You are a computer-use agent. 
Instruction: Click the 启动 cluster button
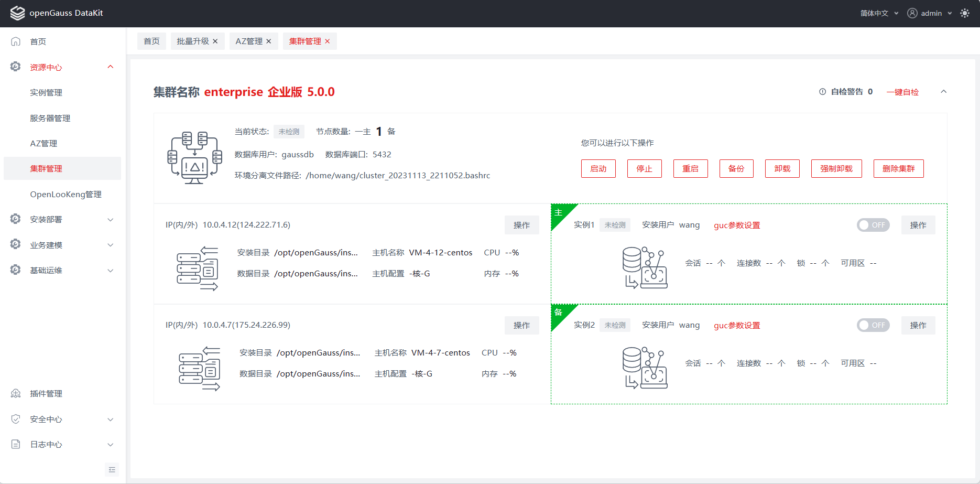coord(598,168)
